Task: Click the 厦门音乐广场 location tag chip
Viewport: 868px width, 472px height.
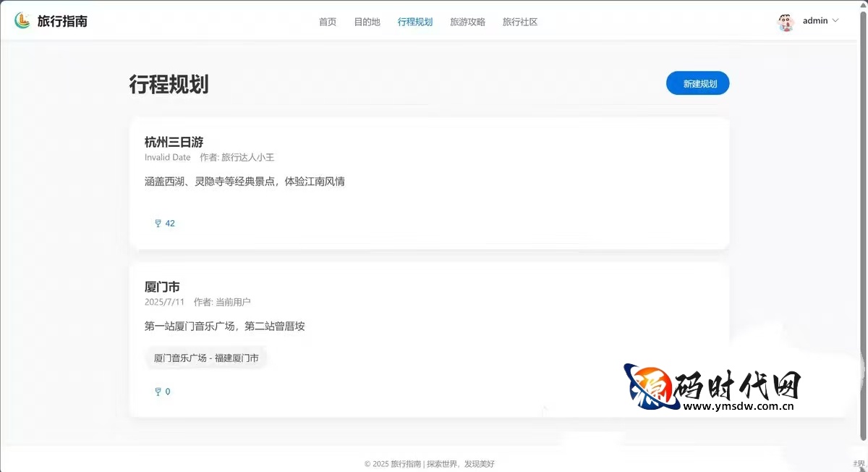Action: point(206,357)
